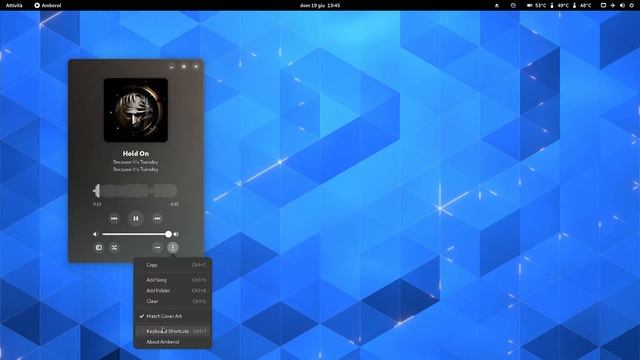
Task: Click the repeat mode button beside the menu button
Action: click(x=157, y=247)
